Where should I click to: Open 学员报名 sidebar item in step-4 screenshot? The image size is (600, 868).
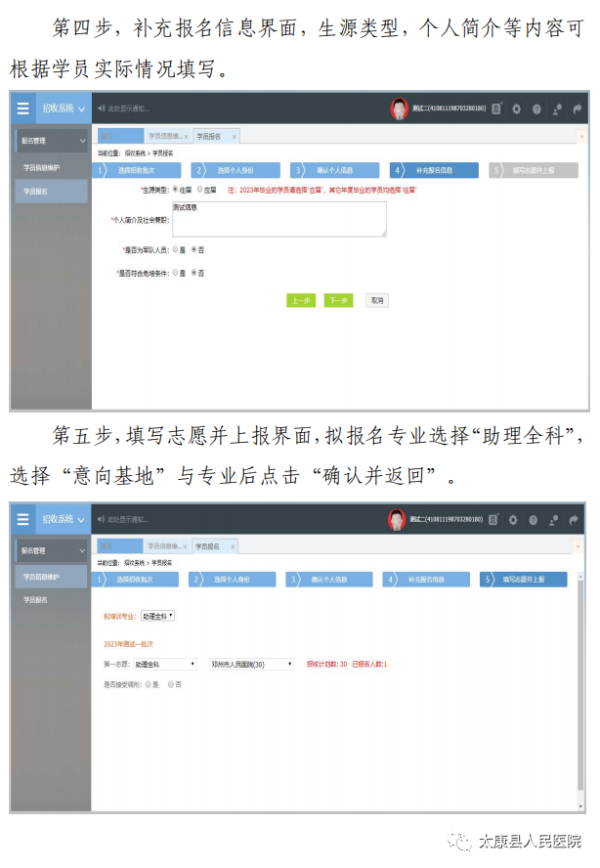(52, 191)
